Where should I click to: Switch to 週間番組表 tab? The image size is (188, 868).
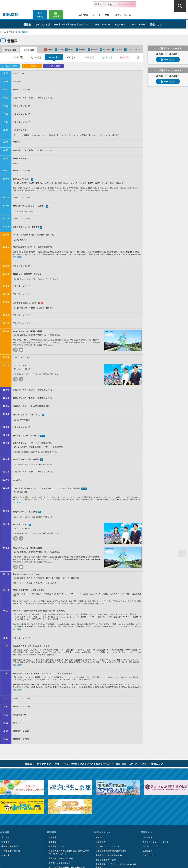(10, 50)
